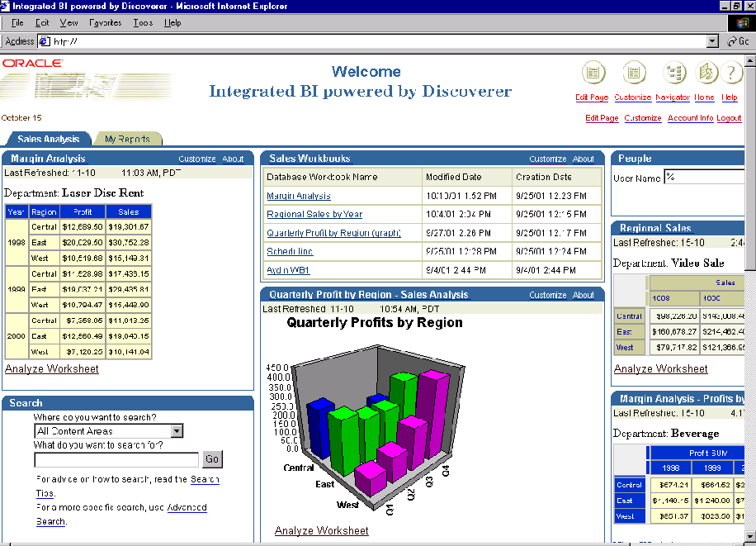
Task: Open Quarterly Profit by Region (graph) workbook
Action: point(333,233)
